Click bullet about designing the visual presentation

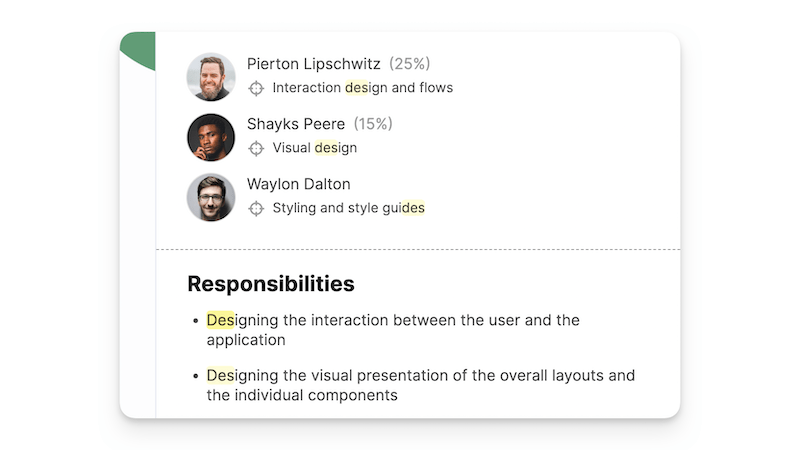point(421,385)
